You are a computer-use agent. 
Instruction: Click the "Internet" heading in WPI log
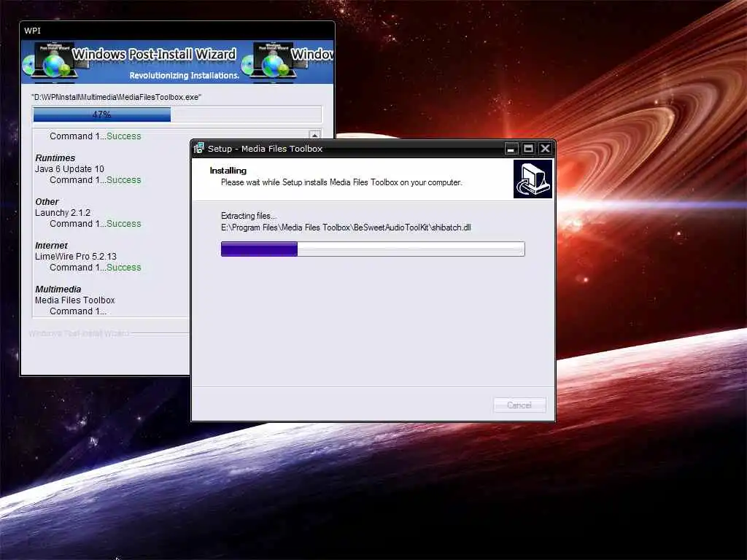[52, 246]
